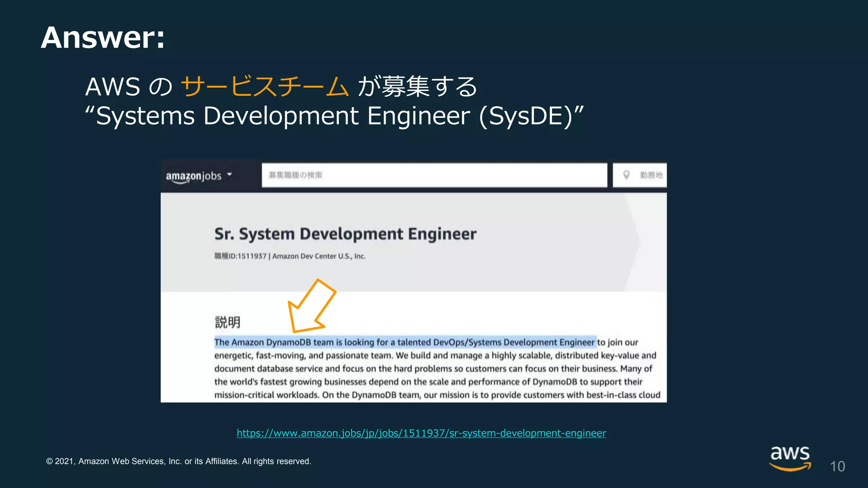Focus the job search input field
Viewport: 868px width, 488px height.
(434, 175)
